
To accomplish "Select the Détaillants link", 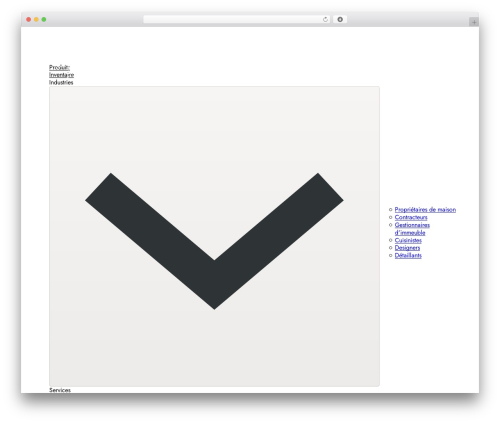I will [x=408, y=256].
